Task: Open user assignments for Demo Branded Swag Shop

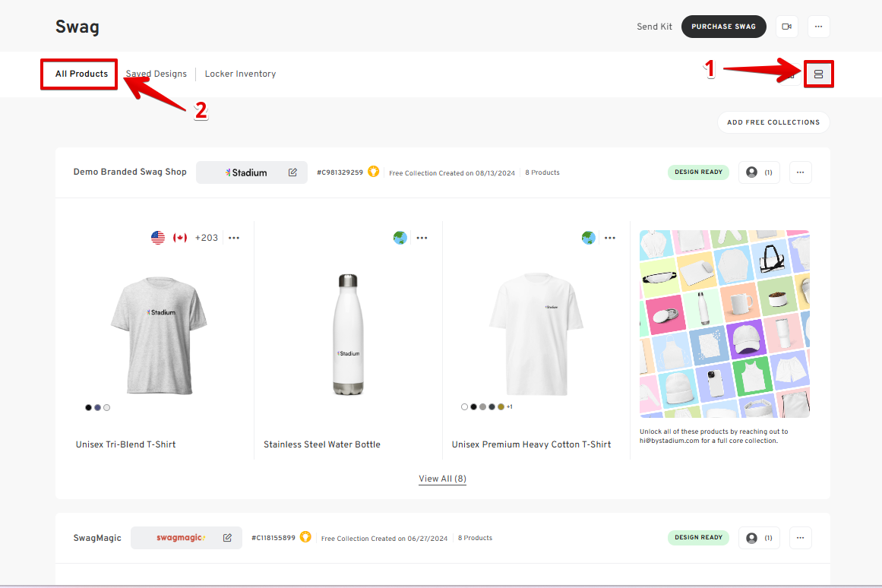Action: 758,172
